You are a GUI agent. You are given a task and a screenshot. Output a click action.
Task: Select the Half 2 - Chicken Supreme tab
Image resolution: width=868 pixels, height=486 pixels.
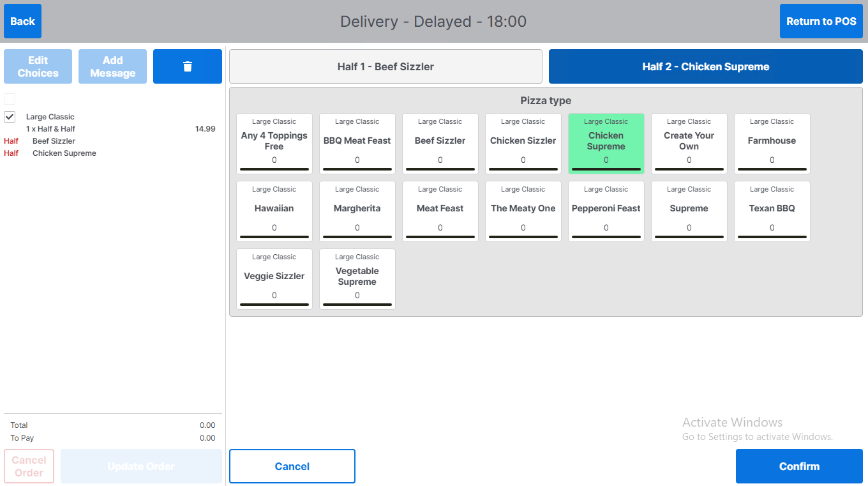tap(705, 66)
